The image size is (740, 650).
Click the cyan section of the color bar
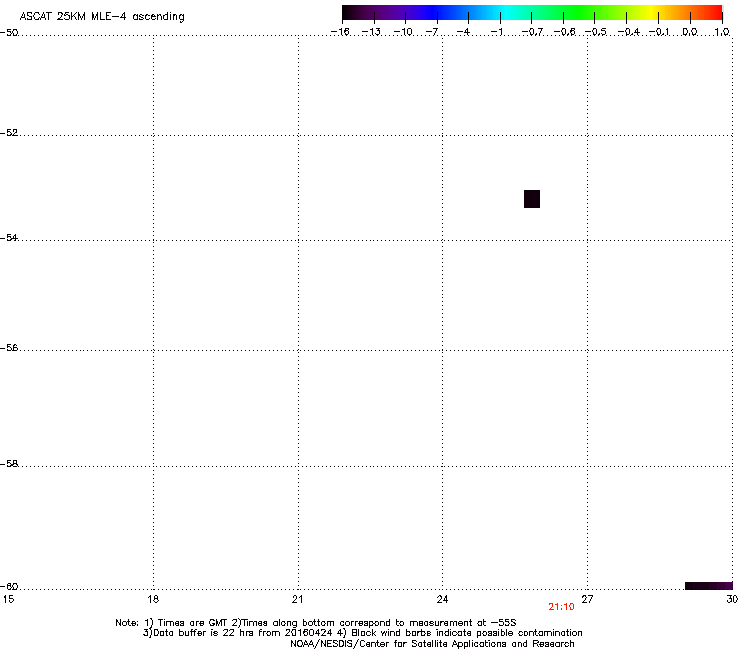click(507, 12)
